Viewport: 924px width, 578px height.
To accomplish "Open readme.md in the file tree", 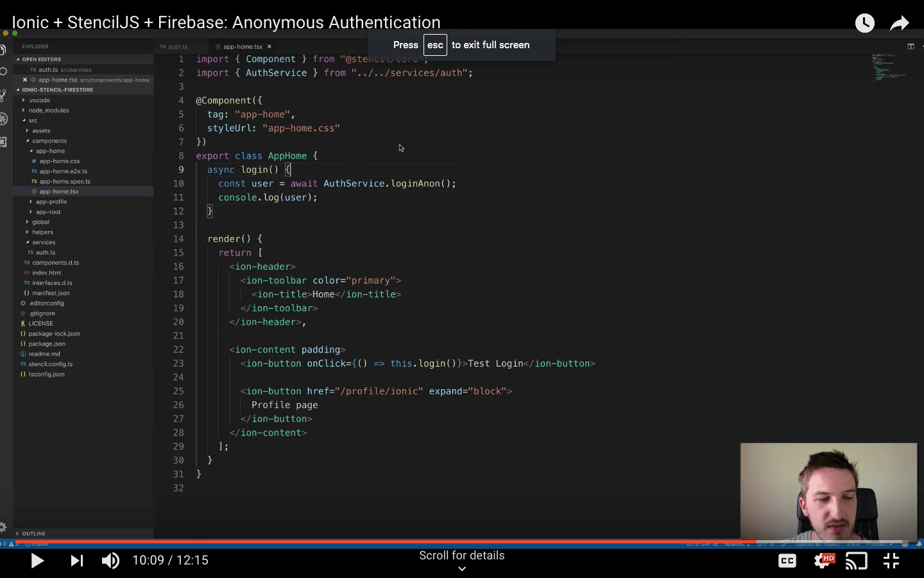I will click(44, 354).
